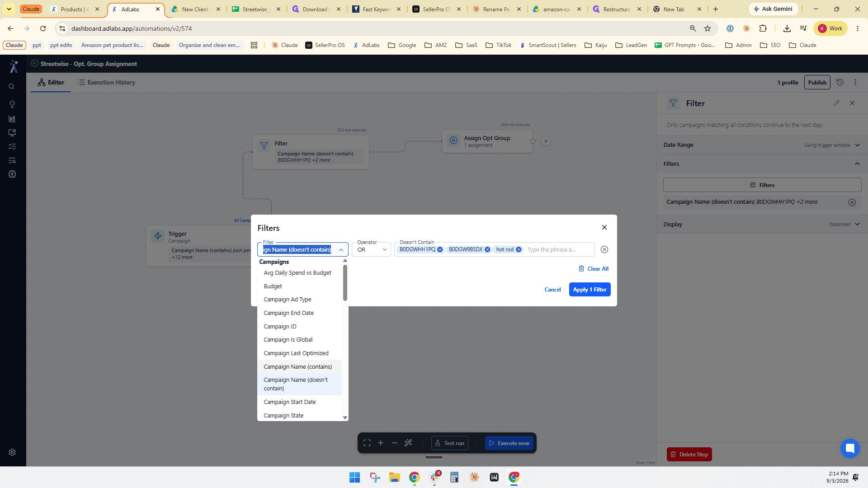Open the monitor icon in left sidebar
The image size is (868, 488).
pyautogui.click(x=12, y=133)
